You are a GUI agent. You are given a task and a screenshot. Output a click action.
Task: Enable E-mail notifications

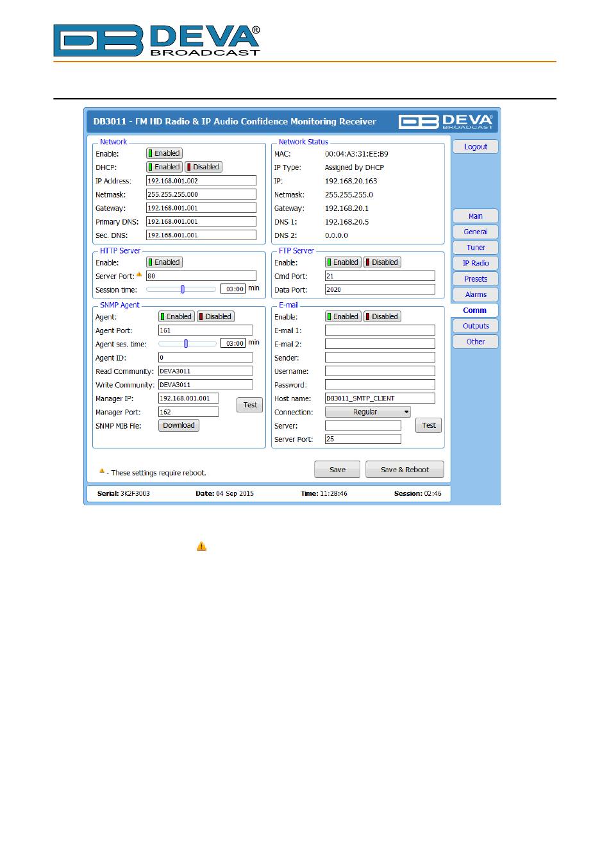[343, 316]
